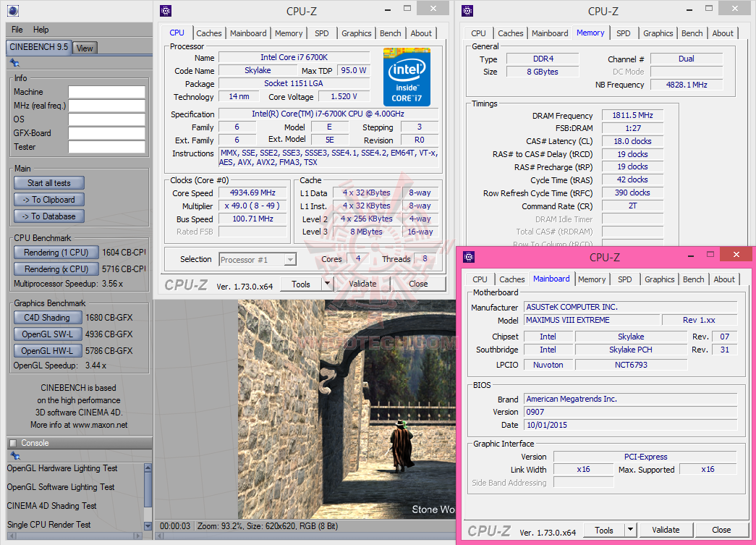Click the Machine input field
Screen dimensions: 756x545
(x=106, y=92)
